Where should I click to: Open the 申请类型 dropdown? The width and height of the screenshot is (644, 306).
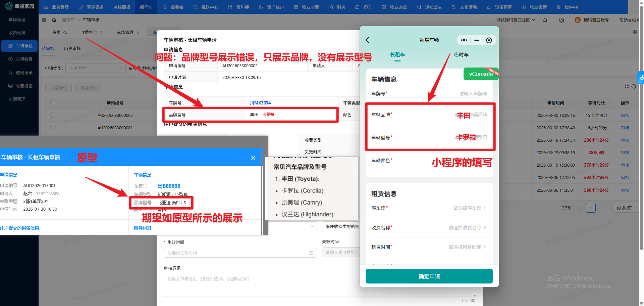(95, 68)
